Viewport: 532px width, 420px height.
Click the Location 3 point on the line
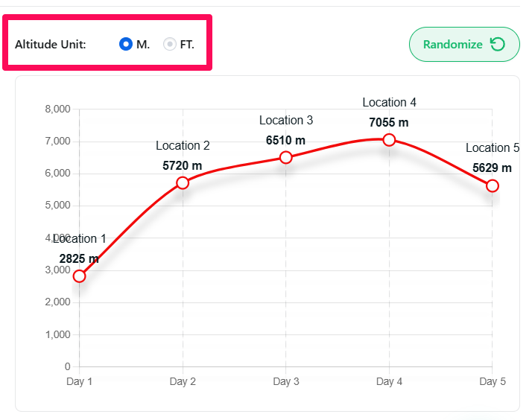[x=285, y=157]
